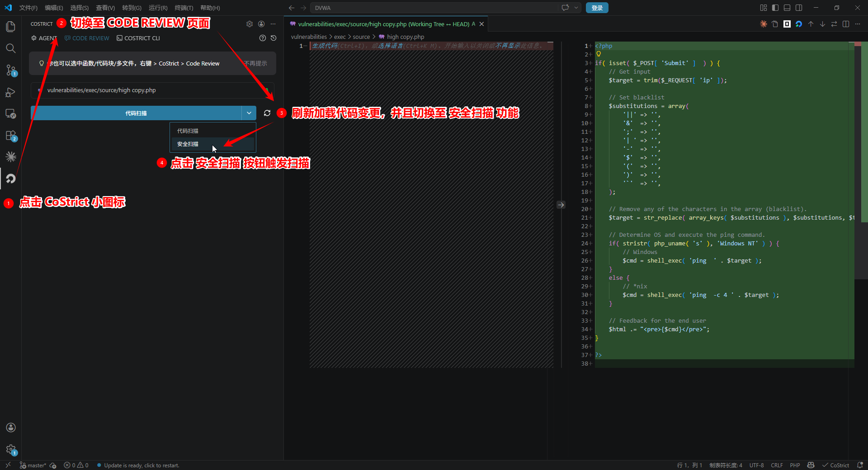Dismiss the tip with 不再提示

255,64
